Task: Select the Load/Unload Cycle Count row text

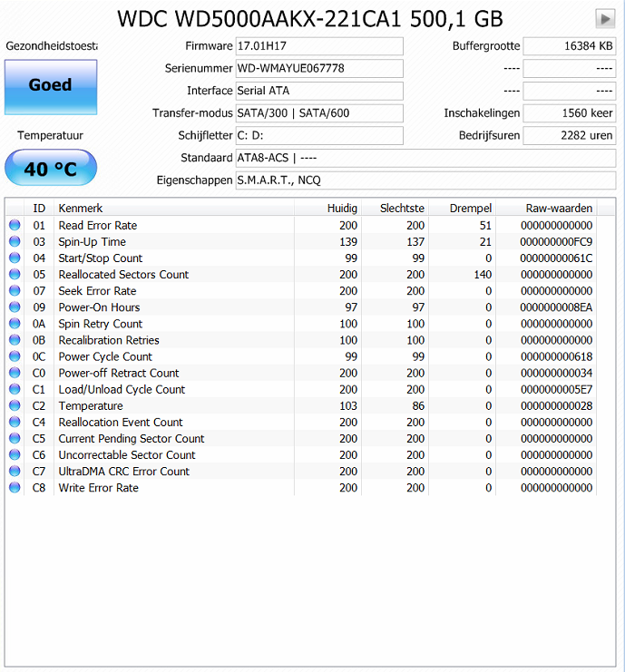Action: (122, 389)
